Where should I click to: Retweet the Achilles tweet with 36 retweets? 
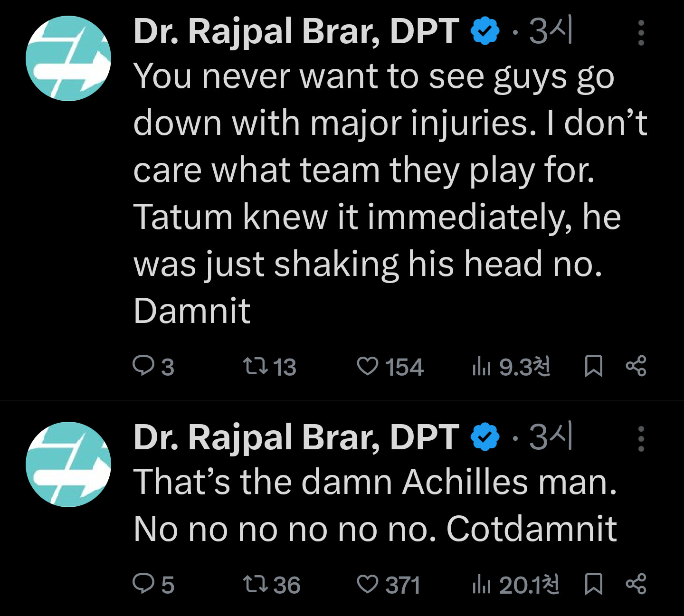pyautogui.click(x=256, y=584)
